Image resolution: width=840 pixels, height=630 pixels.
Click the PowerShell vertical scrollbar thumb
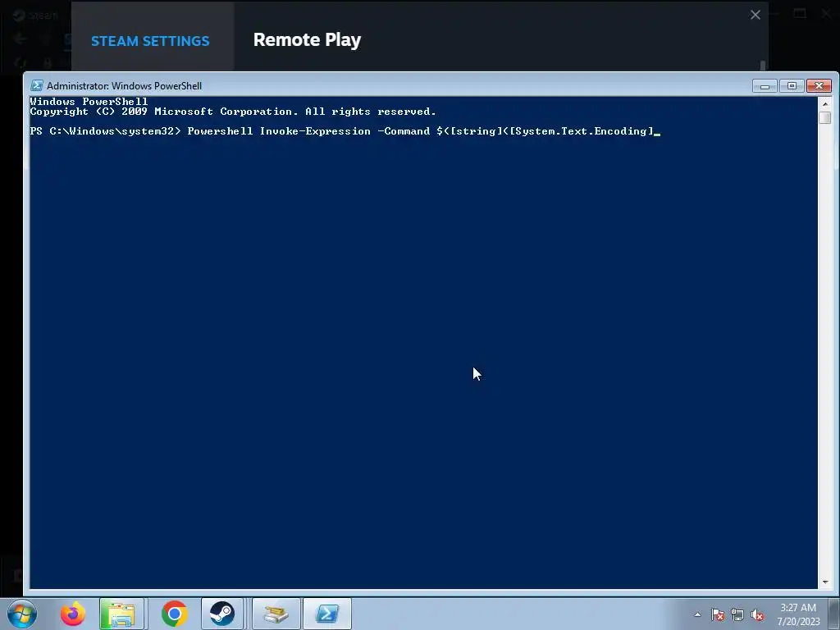coord(825,116)
